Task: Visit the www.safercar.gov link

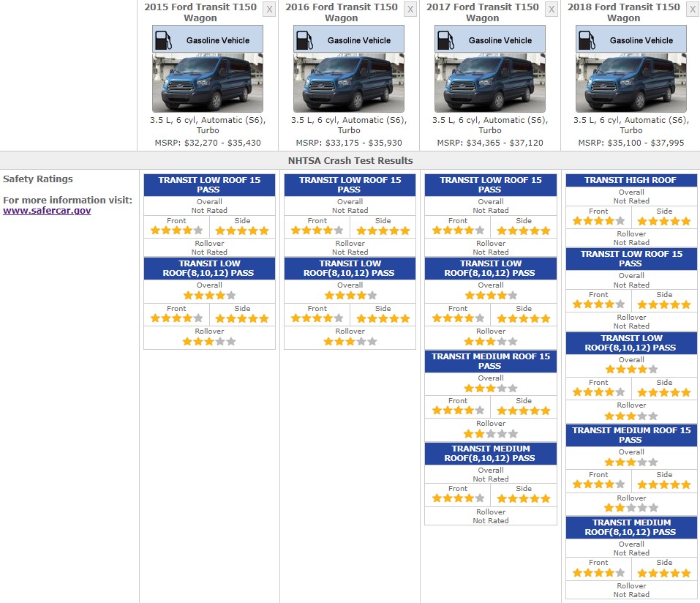Action: point(47,210)
